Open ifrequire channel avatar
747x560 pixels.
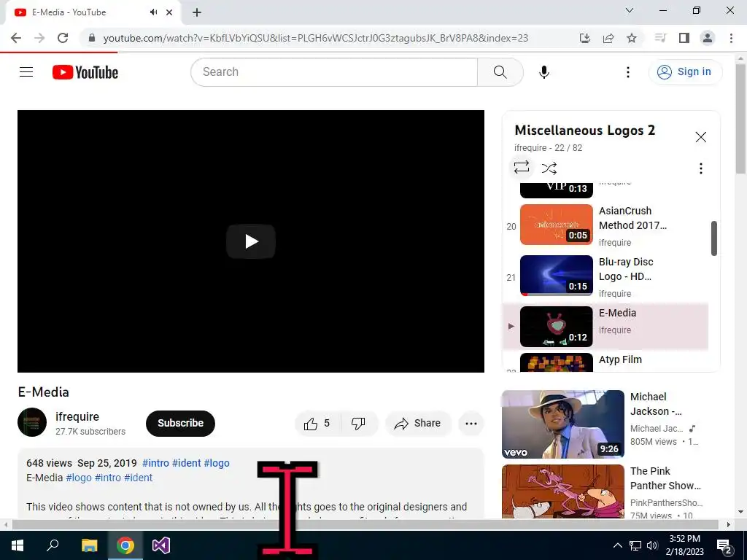point(32,422)
